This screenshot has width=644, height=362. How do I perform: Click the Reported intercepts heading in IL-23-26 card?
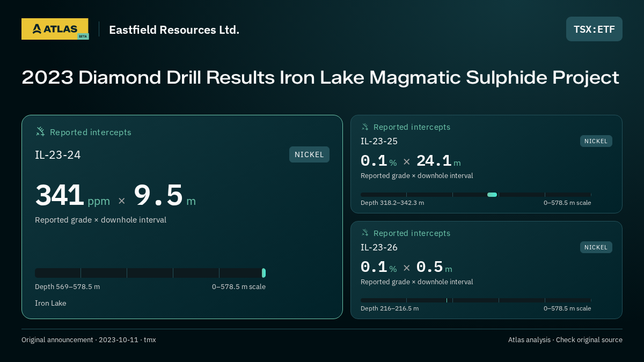[x=412, y=233]
